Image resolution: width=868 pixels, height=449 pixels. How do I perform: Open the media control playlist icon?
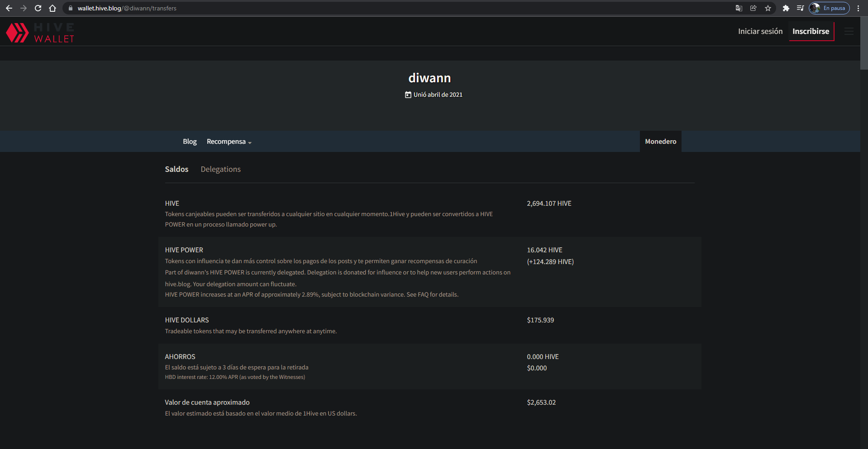[800, 8]
